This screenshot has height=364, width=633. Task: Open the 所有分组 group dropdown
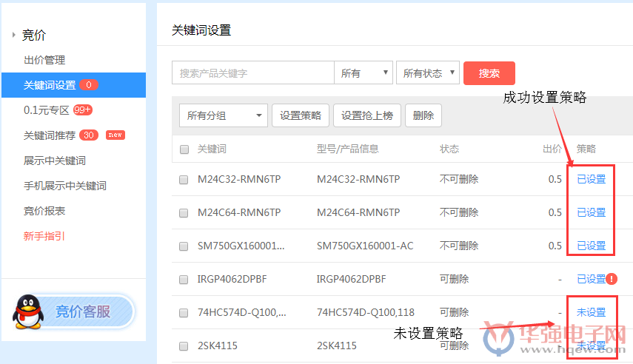(224, 115)
